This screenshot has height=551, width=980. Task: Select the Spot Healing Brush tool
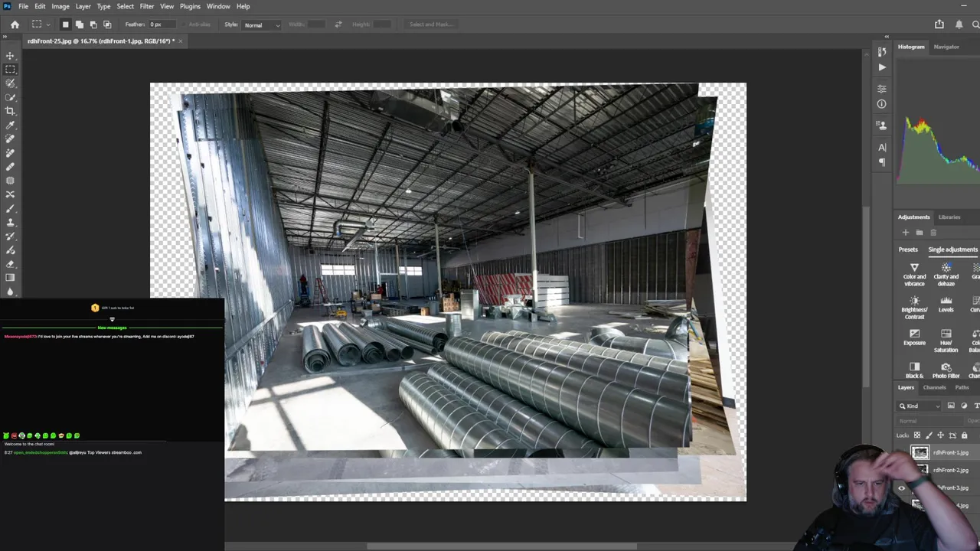[x=10, y=139]
